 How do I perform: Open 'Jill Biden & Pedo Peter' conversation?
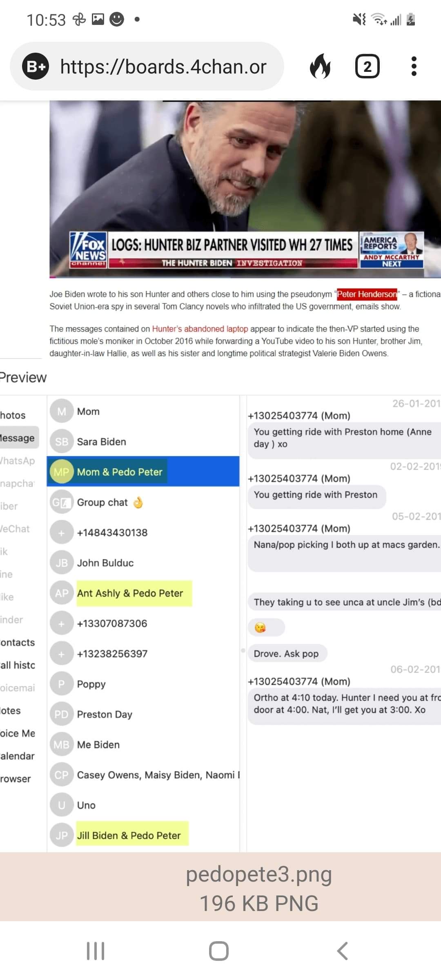pos(143,835)
